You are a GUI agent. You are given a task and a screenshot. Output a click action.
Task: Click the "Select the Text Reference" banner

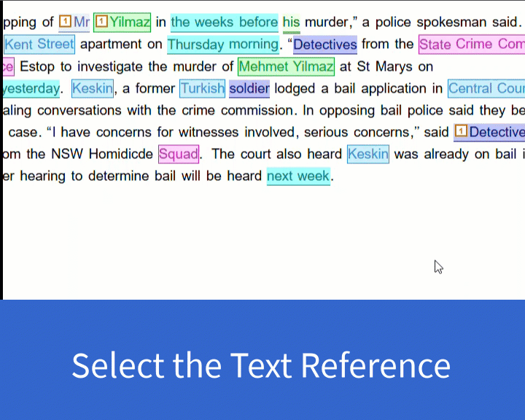[x=261, y=365]
